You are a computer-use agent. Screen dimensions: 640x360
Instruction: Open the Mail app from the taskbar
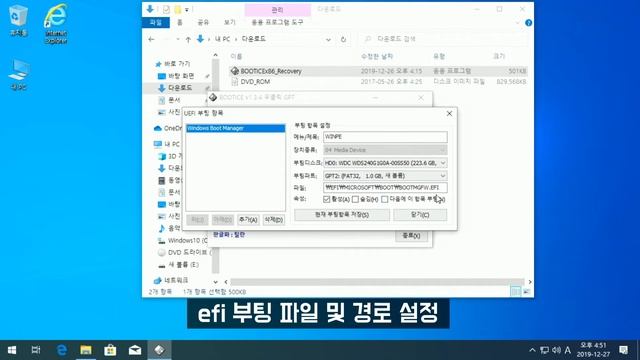135,350
